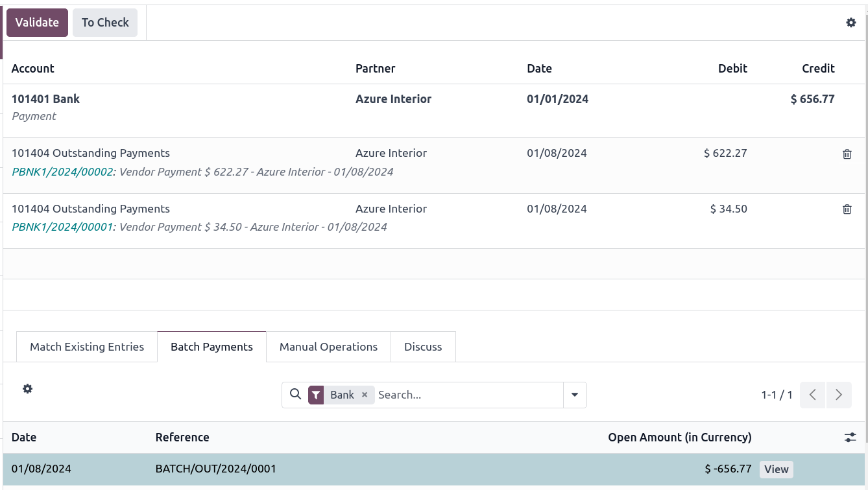Open the cog action menu in Batch Payments pane
The height and width of the screenshot is (490, 868).
coord(27,389)
